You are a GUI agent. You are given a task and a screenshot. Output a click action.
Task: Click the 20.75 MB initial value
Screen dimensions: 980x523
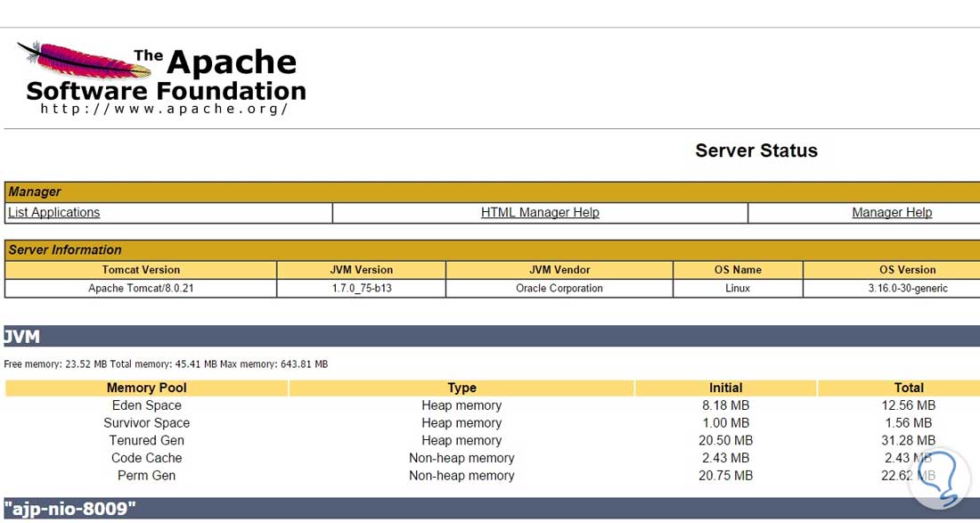tap(725, 476)
